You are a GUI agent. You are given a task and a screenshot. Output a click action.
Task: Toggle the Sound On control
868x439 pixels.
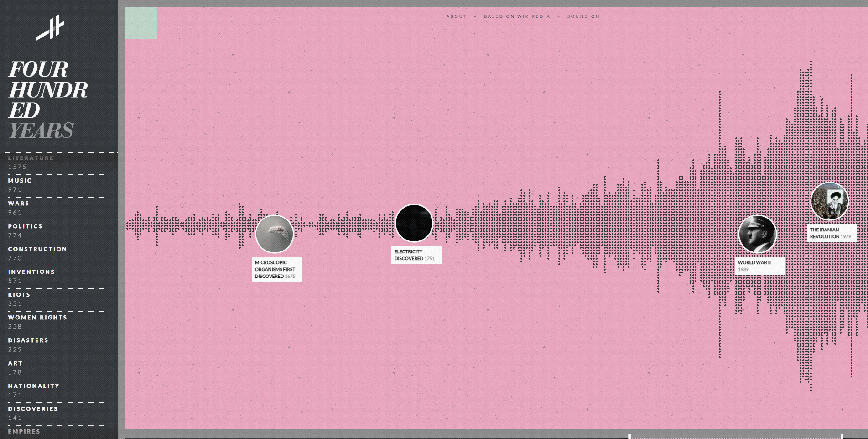pos(583,16)
